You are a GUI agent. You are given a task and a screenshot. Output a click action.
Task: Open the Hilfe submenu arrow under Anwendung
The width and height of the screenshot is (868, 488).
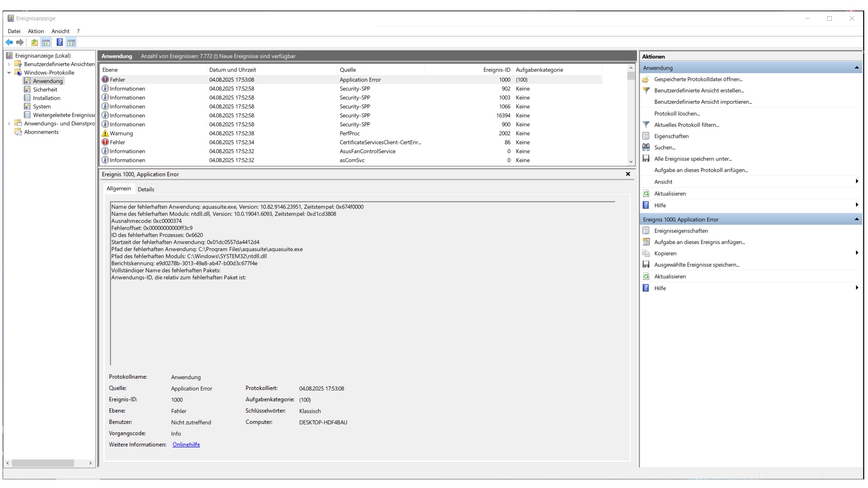(857, 205)
